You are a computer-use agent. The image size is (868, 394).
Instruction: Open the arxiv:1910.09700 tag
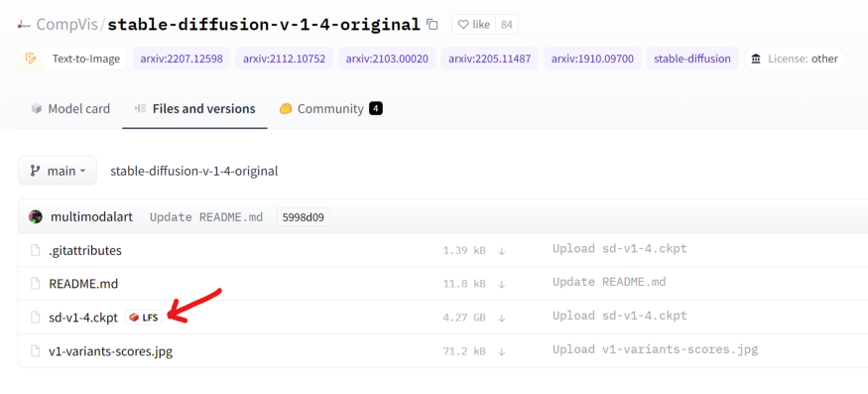(x=592, y=59)
